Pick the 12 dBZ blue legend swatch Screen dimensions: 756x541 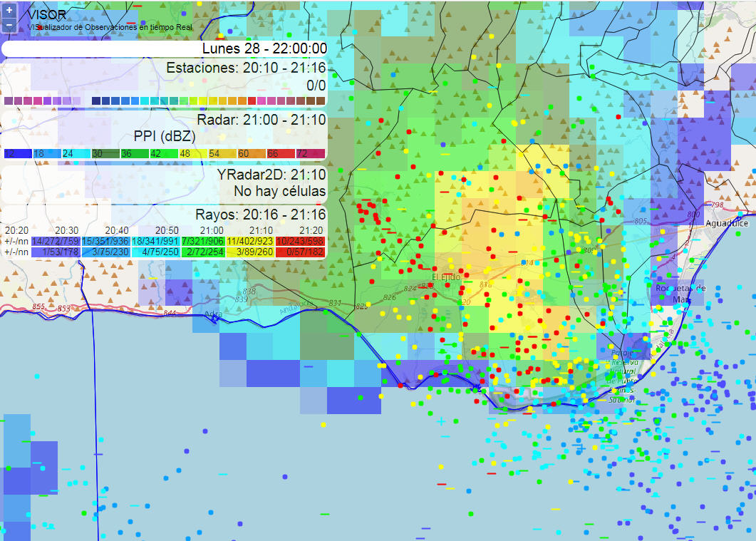pos(13,154)
